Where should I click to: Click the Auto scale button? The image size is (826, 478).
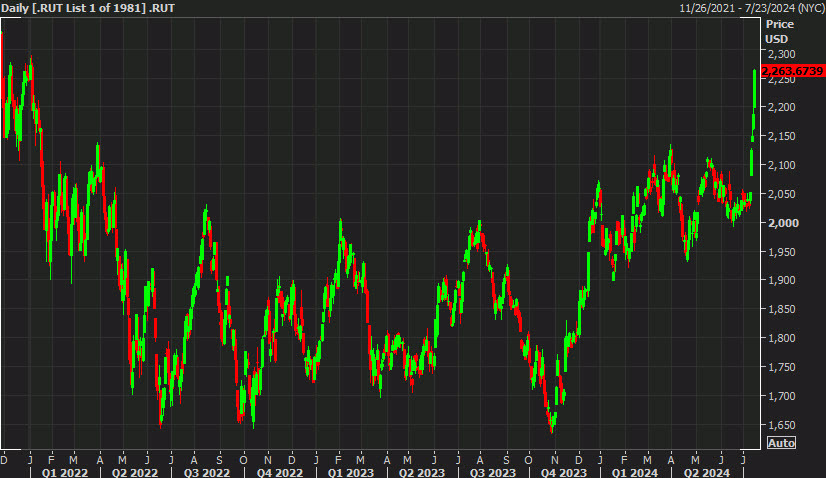[781, 443]
